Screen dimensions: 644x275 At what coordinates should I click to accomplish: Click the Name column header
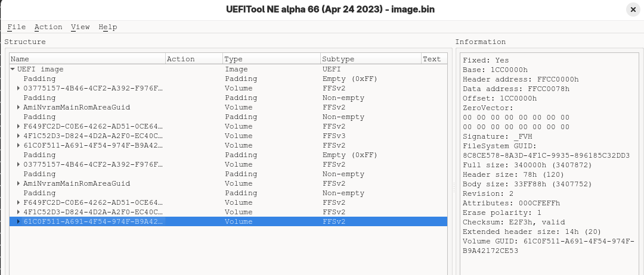pos(86,59)
